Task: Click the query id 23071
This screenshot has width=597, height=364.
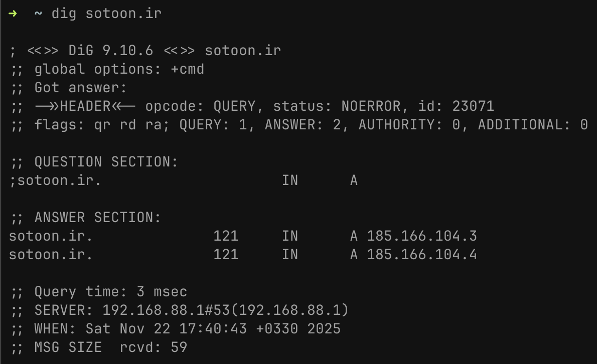Action: tap(473, 106)
